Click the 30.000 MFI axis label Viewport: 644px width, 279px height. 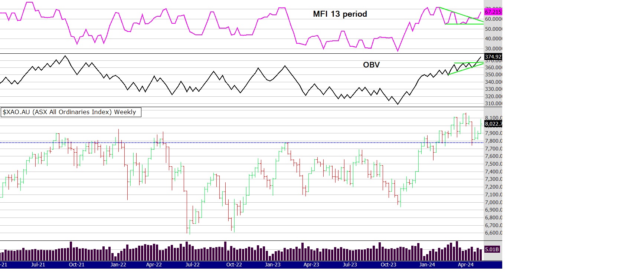[x=494, y=49]
